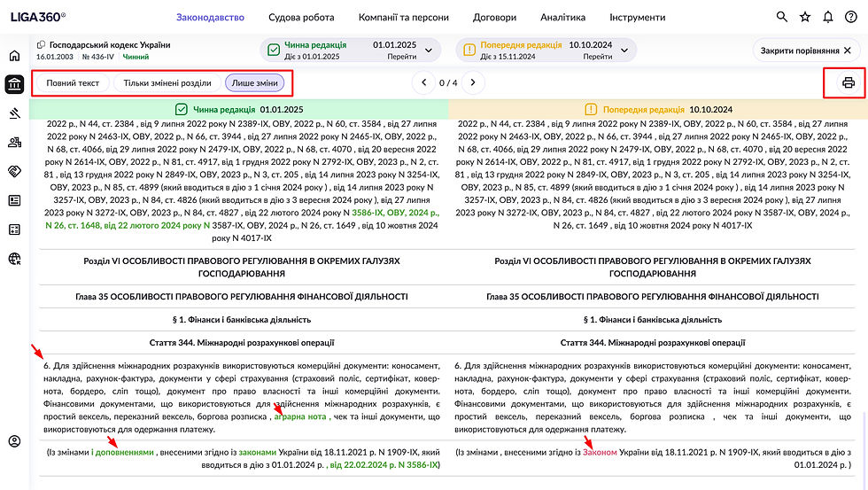Open the globe sidebar icon
The image size is (868, 490).
14,259
